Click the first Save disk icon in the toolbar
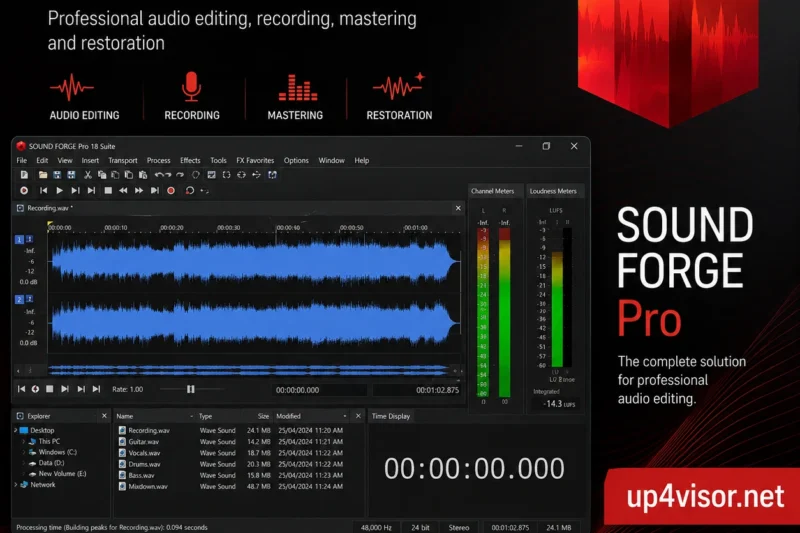Image resolution: width=800 pixels, height=533 pixels. 57,175
